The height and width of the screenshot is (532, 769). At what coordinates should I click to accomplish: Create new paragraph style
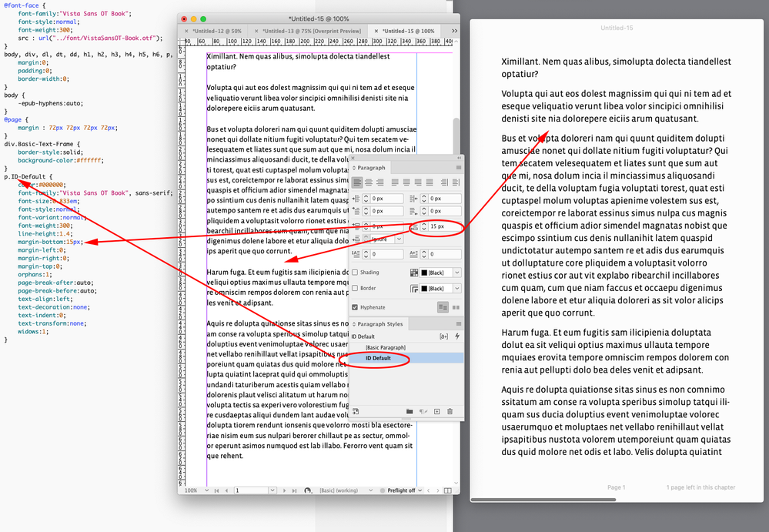point(436,411)
